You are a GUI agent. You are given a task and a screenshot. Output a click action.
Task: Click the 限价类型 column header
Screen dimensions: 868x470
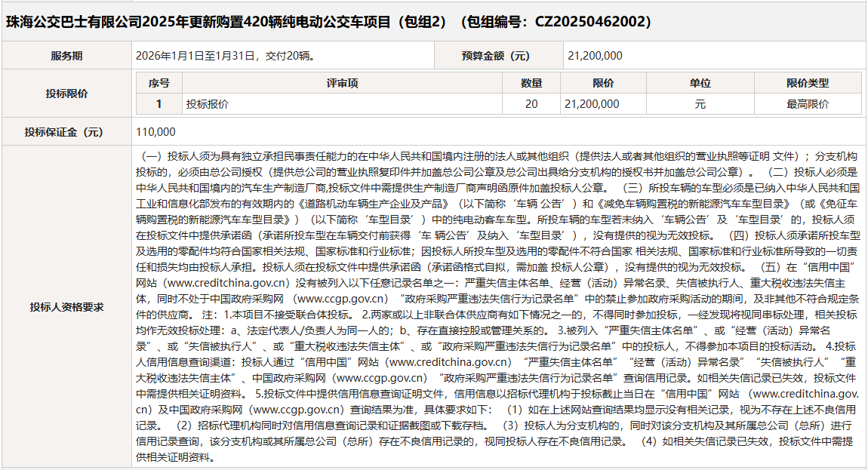click(x=808, y=83)
